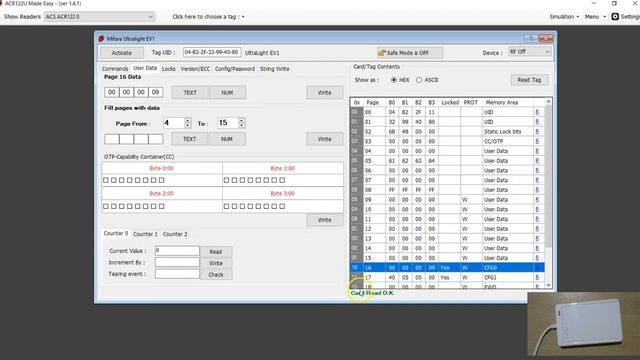The image size is (640, 360).
Task: Open the Simulation dropdown menu
Action: tap(564, 17)
